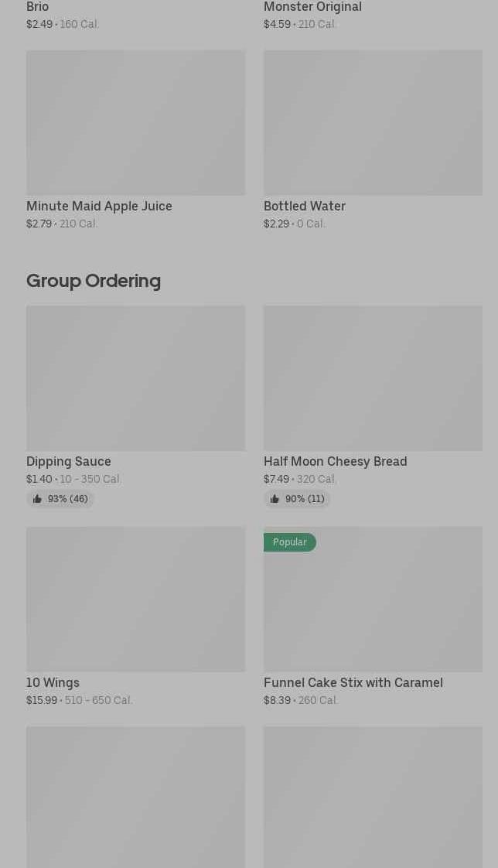Image resolution: width=498 pixels, height=868 pixels.
Task: Click the Minute Maid Apple Juice title
Action: (99, 206)
